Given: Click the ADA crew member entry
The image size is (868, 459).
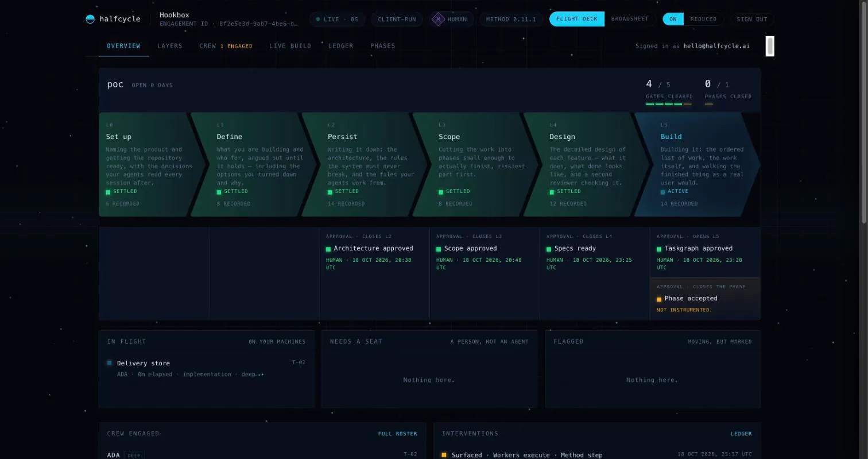Looking at the screenshot, I should point(262,454).
